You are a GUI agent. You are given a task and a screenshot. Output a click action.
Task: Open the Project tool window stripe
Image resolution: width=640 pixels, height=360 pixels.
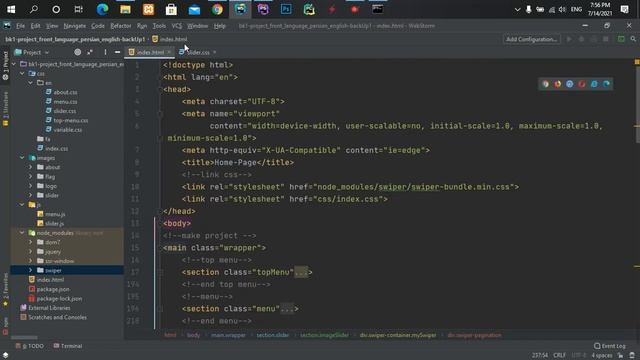click(5, 65)
